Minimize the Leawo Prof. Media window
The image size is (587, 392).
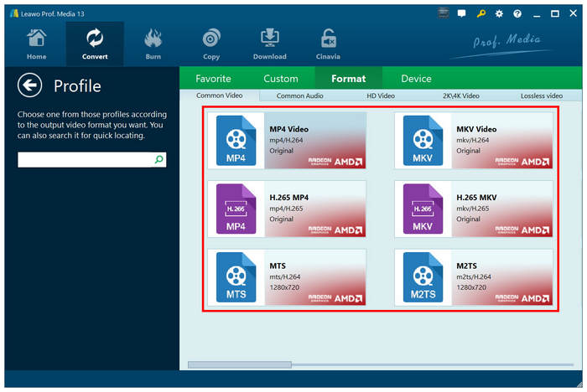pyautogui.click(x=537, y=14)
